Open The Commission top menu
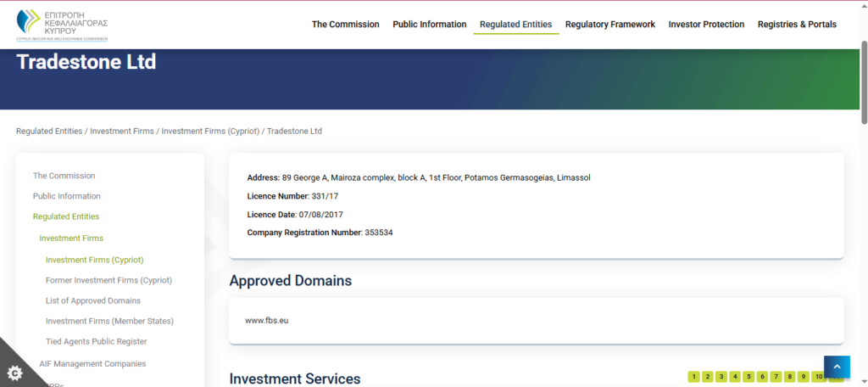868x387 pixels. [345, 25]
